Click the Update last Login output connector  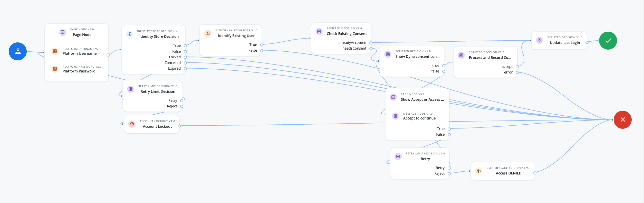point(587,42)
